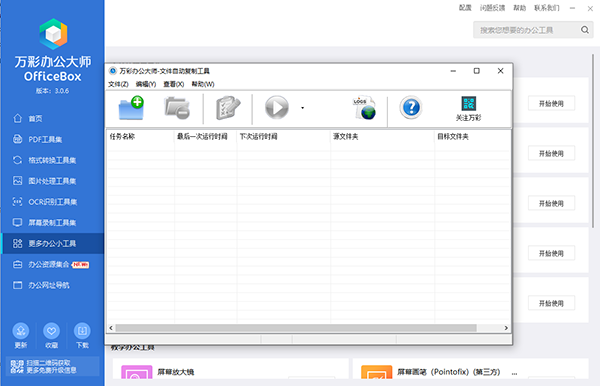600x386 pixels.
Task: Click 配置 in the OfficeBox title bar
Action: point(465,8)
